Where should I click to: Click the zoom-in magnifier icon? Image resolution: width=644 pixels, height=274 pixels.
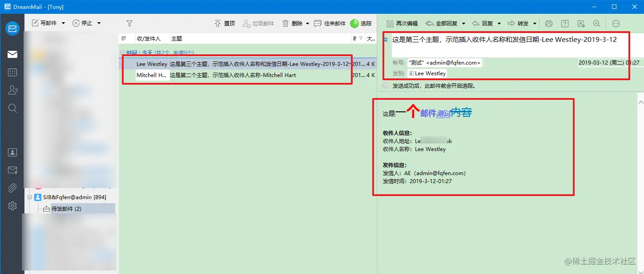597,23
